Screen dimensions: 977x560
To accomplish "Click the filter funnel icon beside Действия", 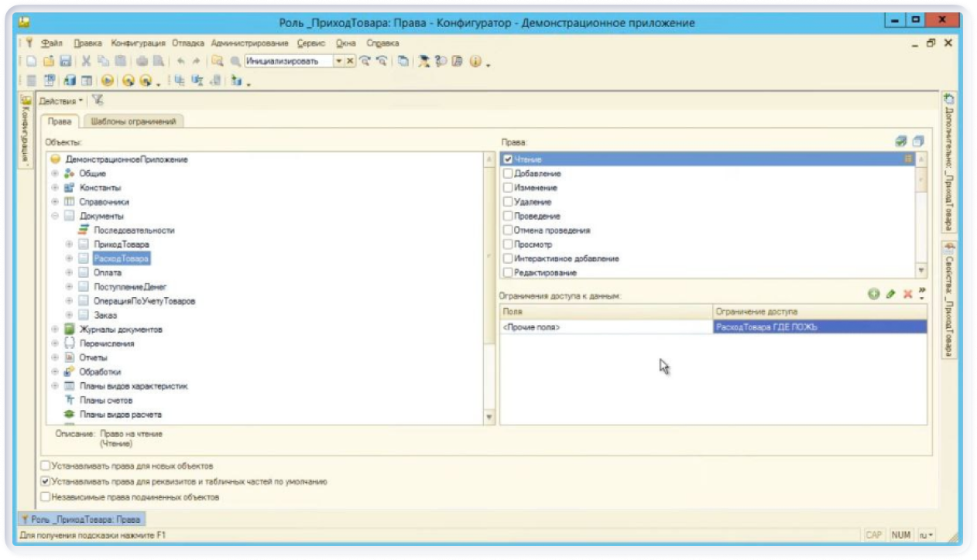I will click(x=98, y=101).
